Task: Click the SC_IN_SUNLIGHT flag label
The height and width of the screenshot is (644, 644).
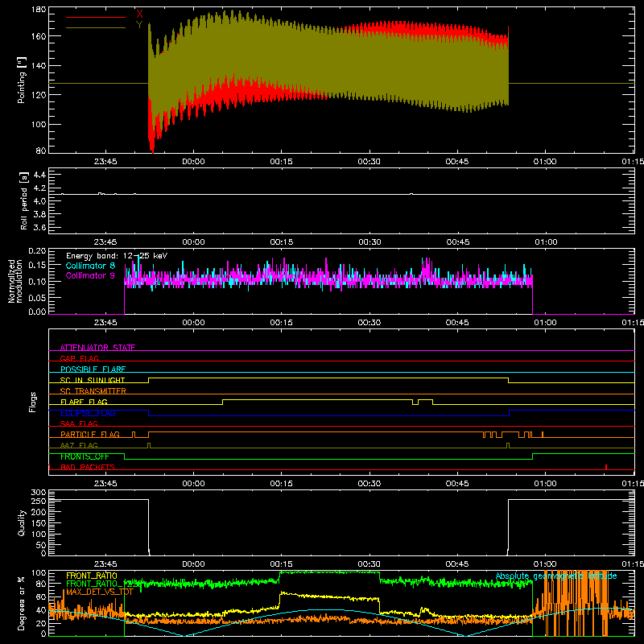Action: pos(93,380)
